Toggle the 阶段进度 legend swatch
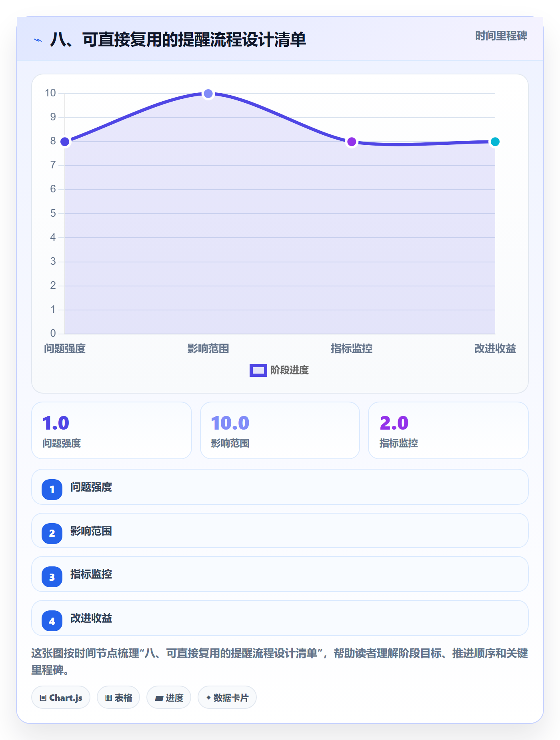Viewport: 560px width, 740px height. pos(258,370)
